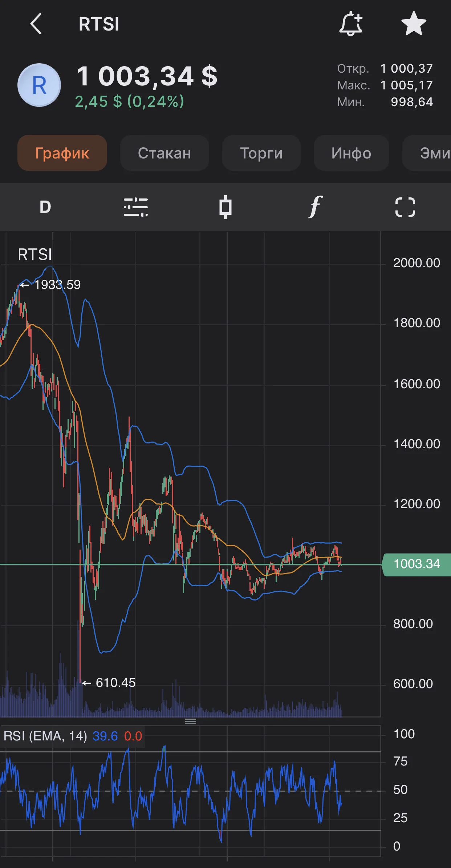Tap the 1400.00 price axis label

click(417, 444)
